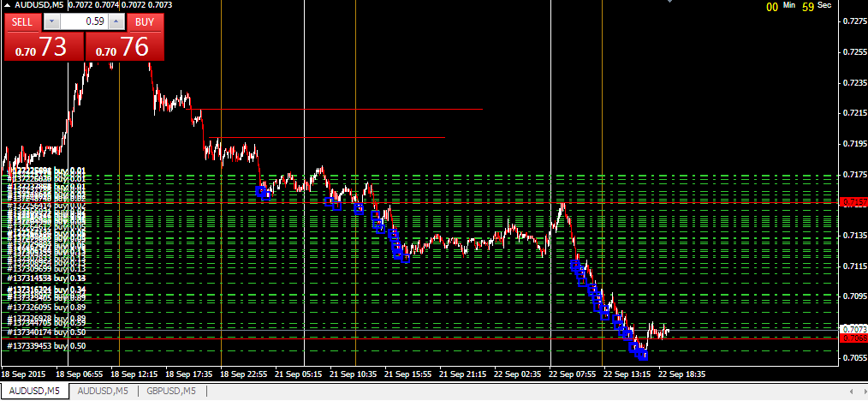The width and height of the screenshot is (868, 401).
Task: Click the chart tabs scroll-left arrow
Action: coord(851,391)
